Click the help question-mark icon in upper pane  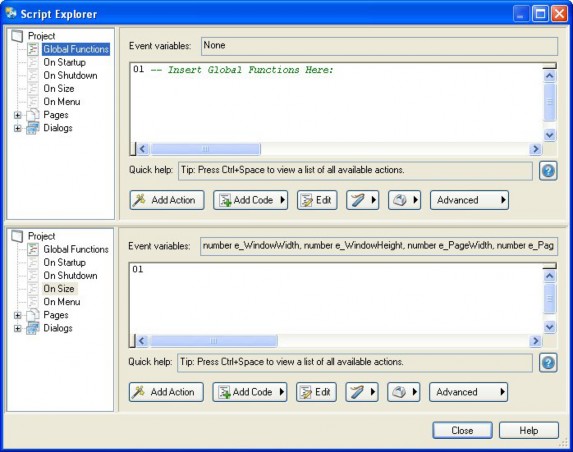(548, 171)
